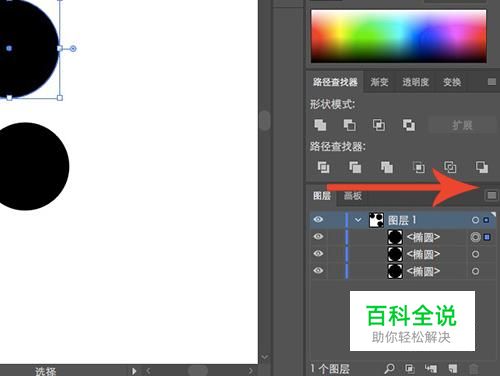500x376 pixels.
Task: Click Make/Release Clipping Mask icon
Action: coord(410,368)
